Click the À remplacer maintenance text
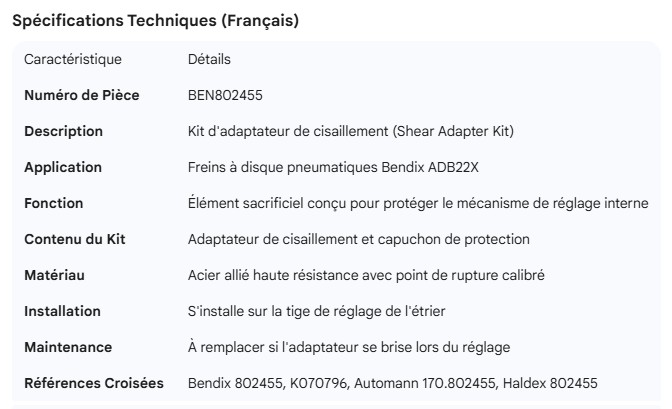Screen dimensions: 672x409 point(349,347)
